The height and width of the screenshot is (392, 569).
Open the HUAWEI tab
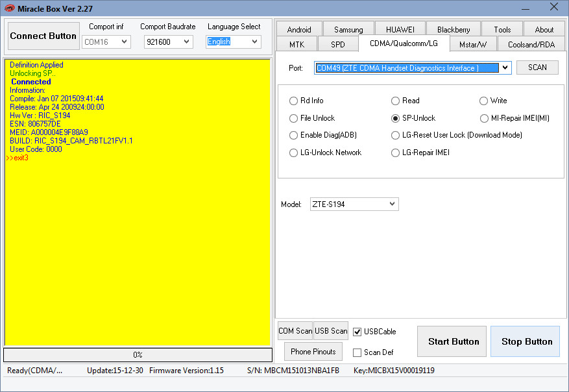pos(400,29)
